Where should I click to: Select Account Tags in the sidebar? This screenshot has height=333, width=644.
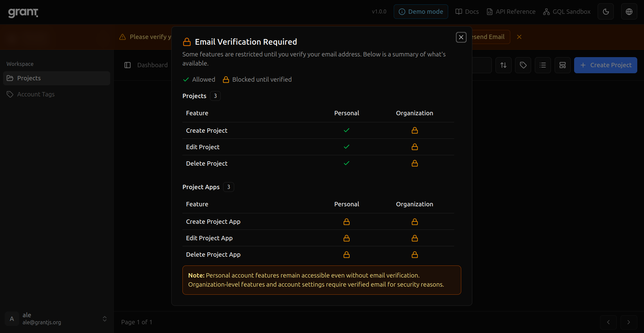(x=56, y=94)
